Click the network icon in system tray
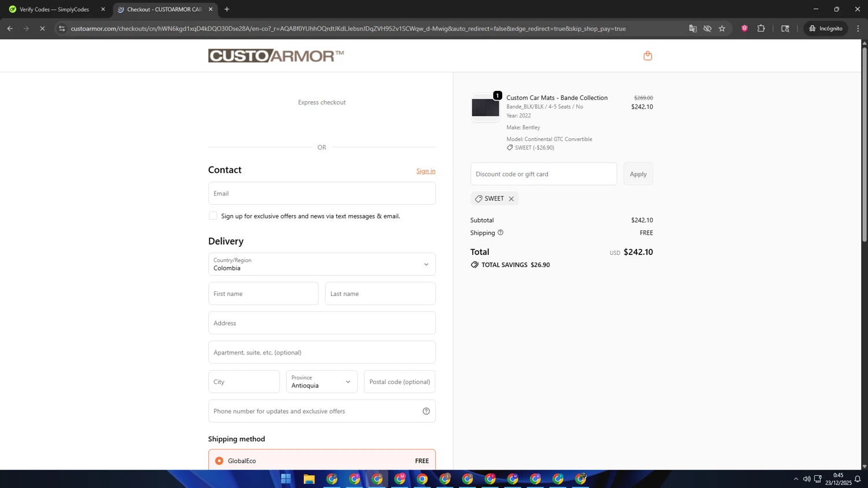This screenshot has height=488, width=868. point(818,479)
